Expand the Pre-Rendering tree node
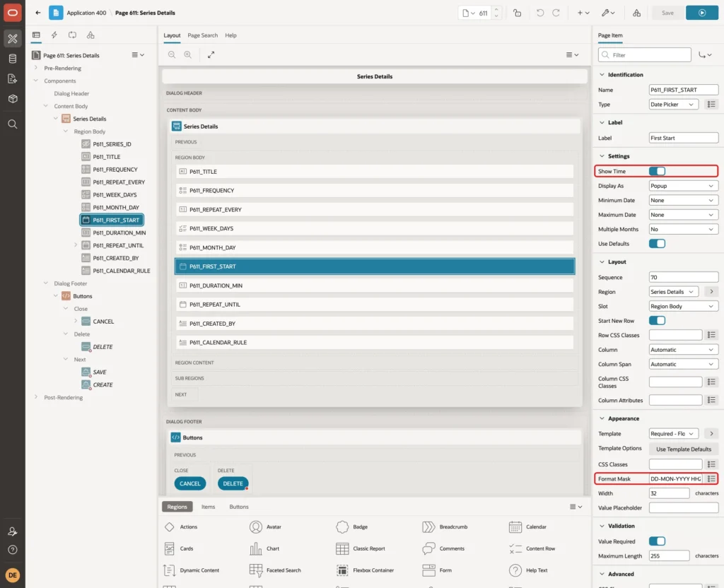This screenshot has width=724, height=588. click(x=36, y=68)
